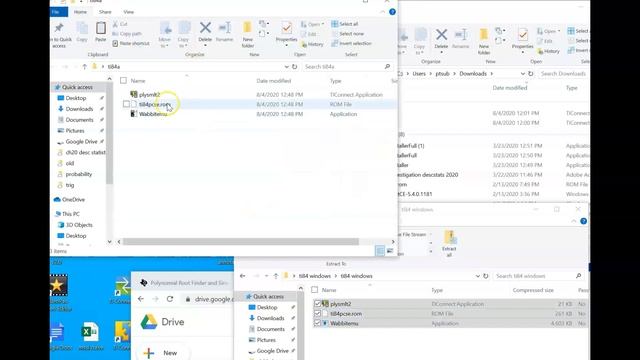Select OneDrive in ti84a navigation pane

tap(73, 200)
